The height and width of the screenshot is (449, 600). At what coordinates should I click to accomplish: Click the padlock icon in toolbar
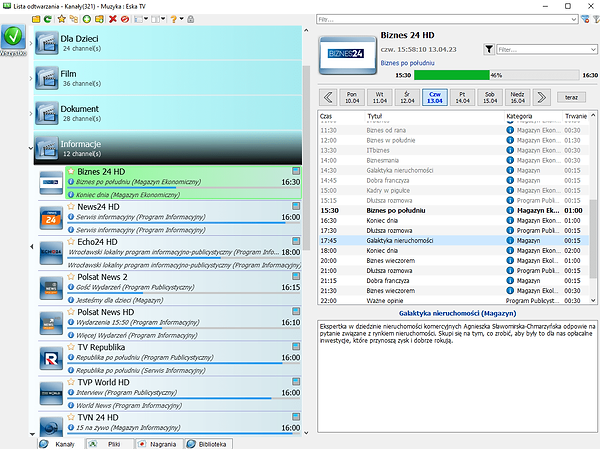pos(191,19)
